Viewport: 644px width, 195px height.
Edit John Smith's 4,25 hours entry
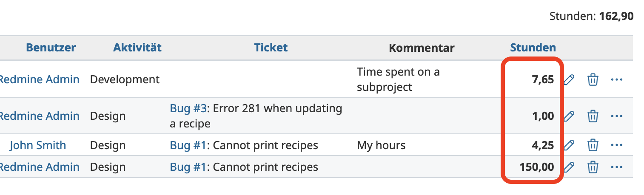click(x=569, y=145)
